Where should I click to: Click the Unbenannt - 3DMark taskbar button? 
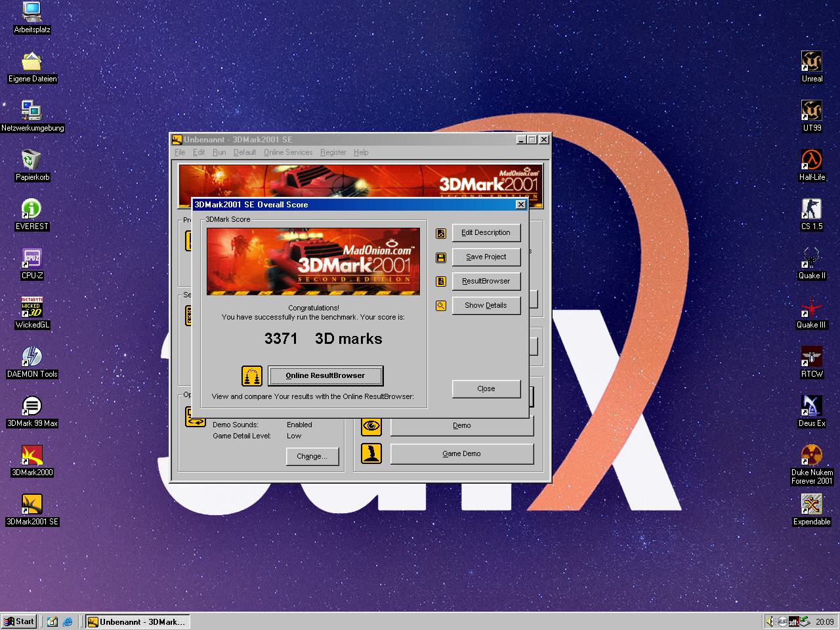[138, 621]
